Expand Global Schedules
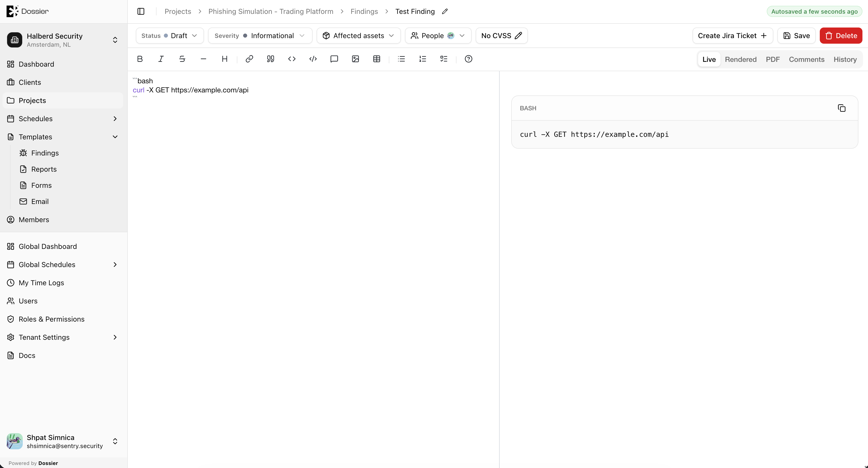868x468 pixels. click(115, 265)
